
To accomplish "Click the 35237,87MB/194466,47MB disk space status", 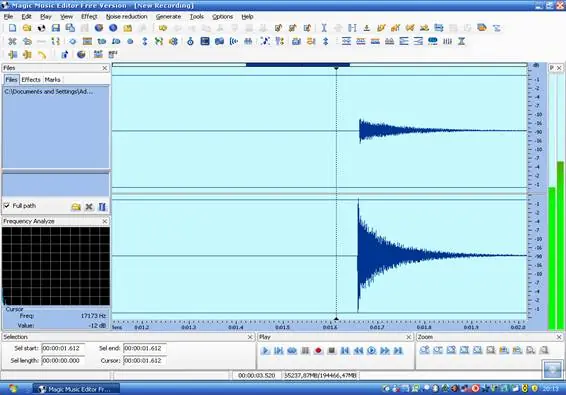I will click(320, 376).
